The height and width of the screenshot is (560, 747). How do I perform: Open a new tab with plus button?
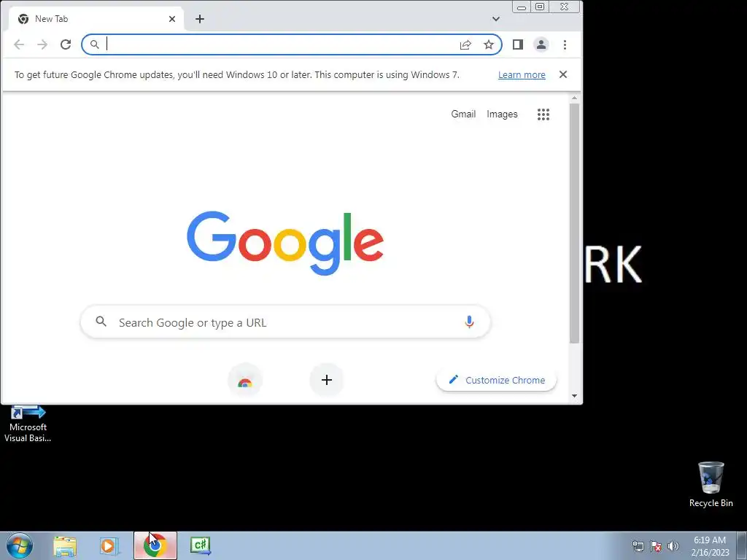click(200, 19)
